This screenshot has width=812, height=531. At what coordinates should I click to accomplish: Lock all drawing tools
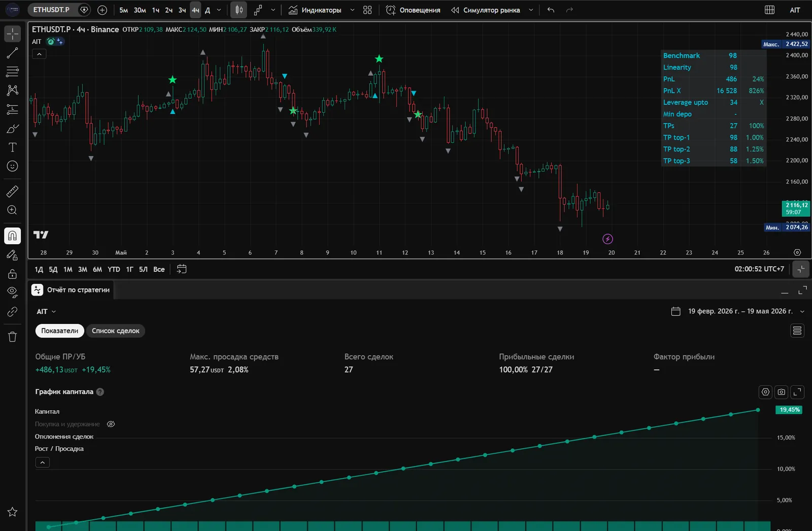coord(12,274)
